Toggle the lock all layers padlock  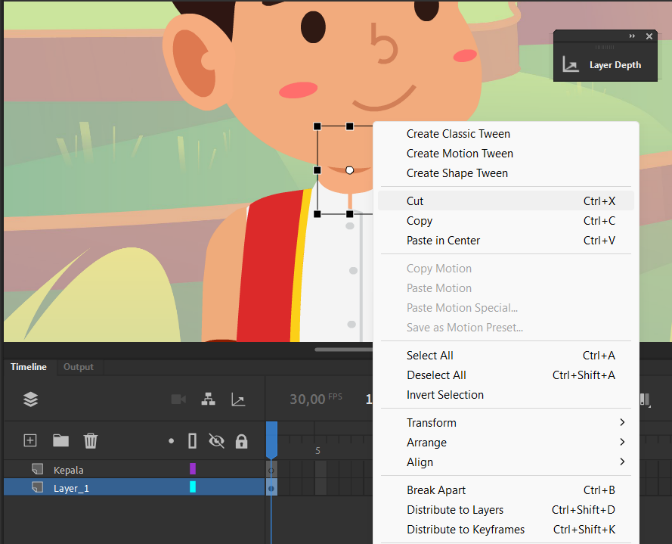242,441
